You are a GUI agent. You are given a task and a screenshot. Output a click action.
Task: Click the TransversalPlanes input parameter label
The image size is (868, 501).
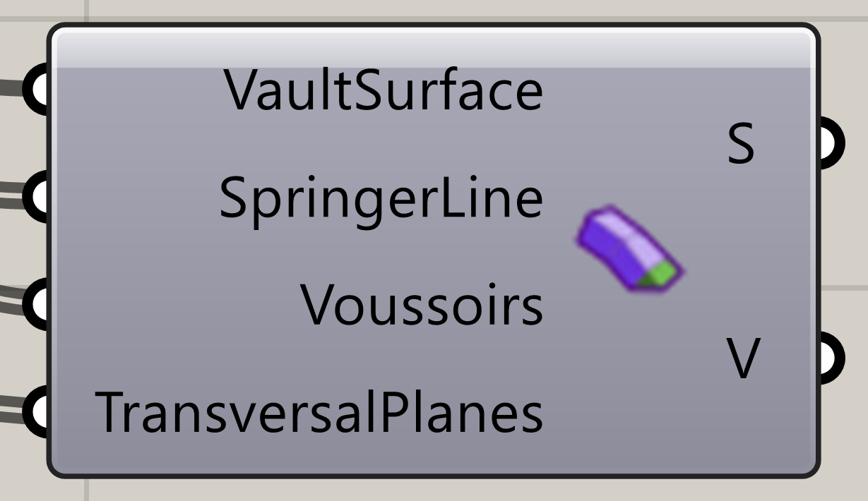319,413
